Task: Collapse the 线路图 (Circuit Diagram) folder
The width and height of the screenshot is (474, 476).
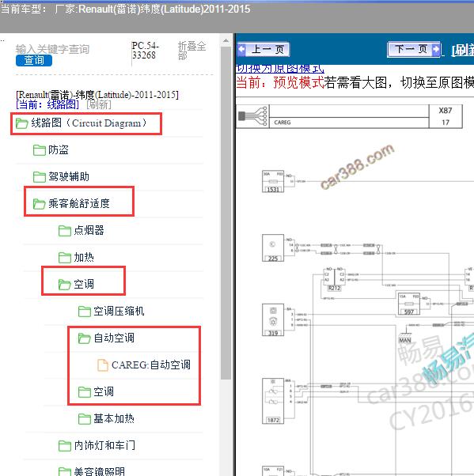Action: [89, 123]
